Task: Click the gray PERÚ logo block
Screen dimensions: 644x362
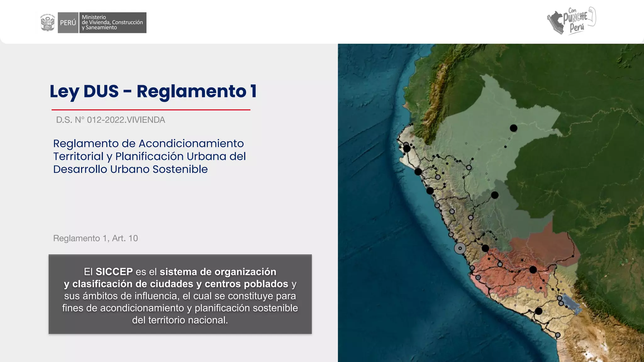Action: coord(68,23)
